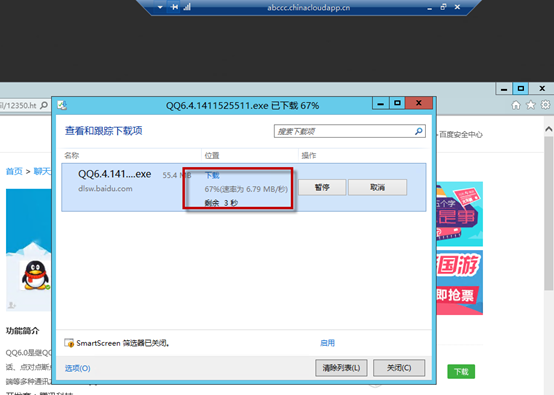Screen dimensions: 554x395
Task: Click the QQ penguin image on webpage
Action: (35, 275)
